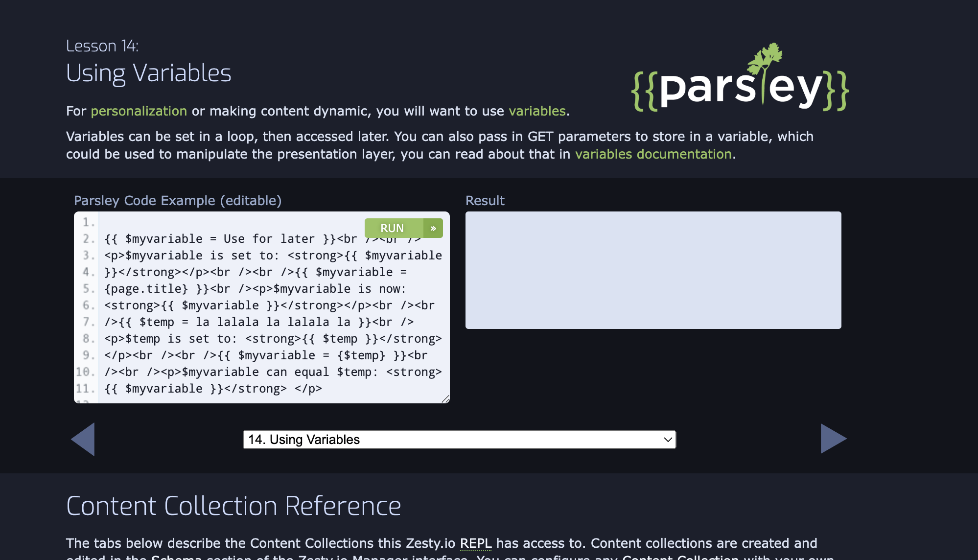978x560 pixels.
Task: Click the 'REPL' link
Action: coord(475,543)
